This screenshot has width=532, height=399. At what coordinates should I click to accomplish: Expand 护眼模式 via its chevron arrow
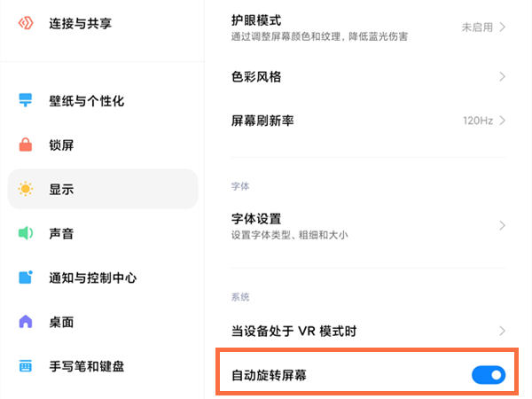click(x=503, y=27)
